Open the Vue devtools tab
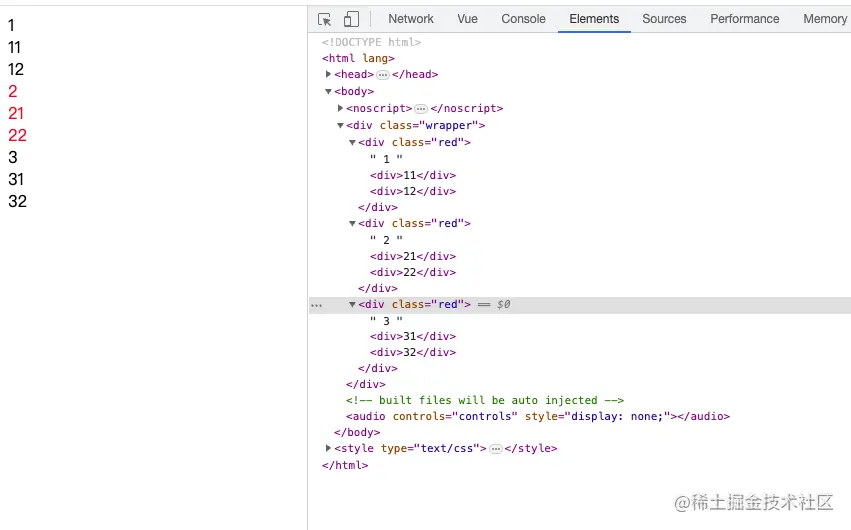 click(467, 19)
